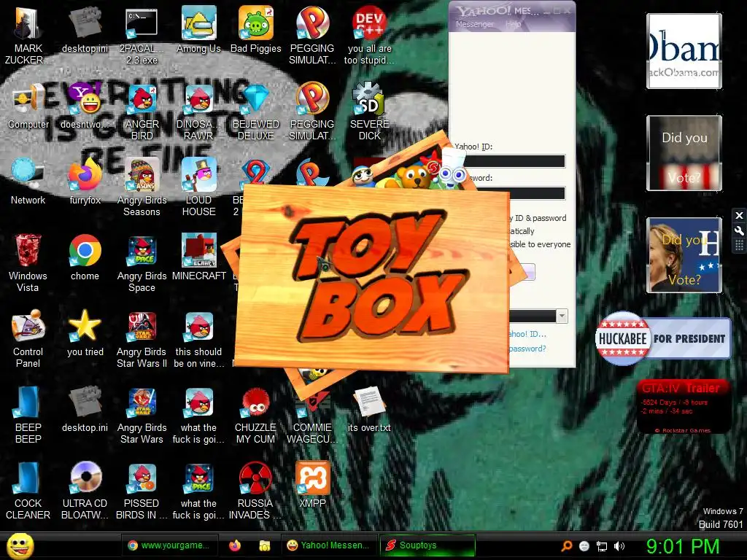
Task: Open the GTA:IV Trailer countdown gadget
Action: [x=683, y=406]
